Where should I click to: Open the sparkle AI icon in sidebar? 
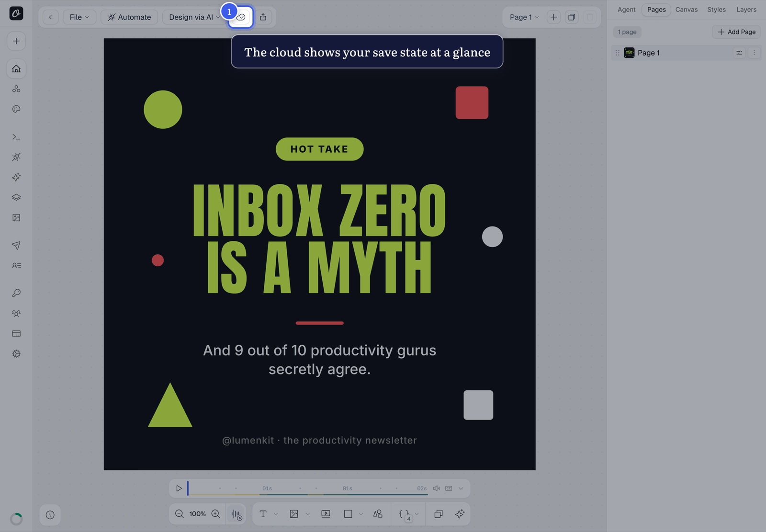coord(16,177)
